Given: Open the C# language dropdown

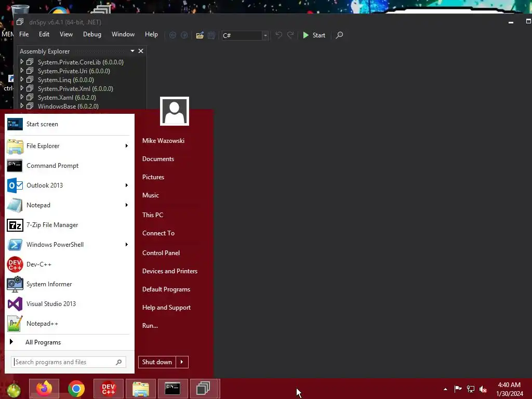Looking at the screenshot, I should pyautogui.click(x=265, y=35).
